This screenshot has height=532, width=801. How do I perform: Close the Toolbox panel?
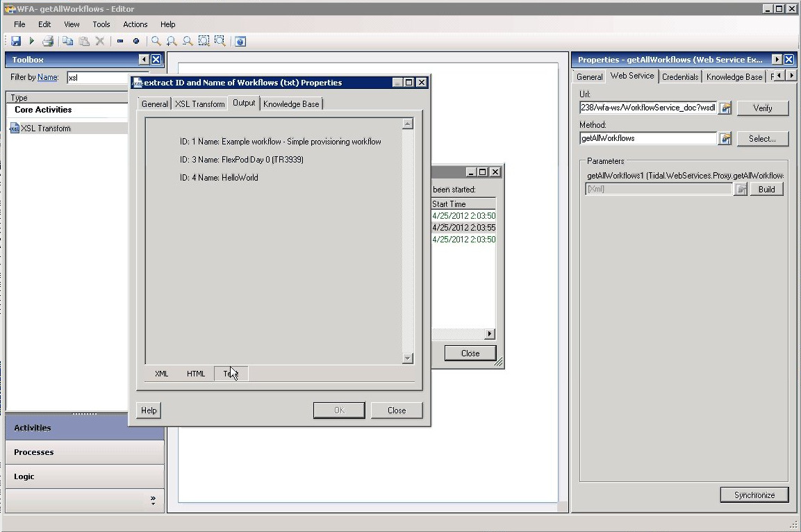(156, 60)
